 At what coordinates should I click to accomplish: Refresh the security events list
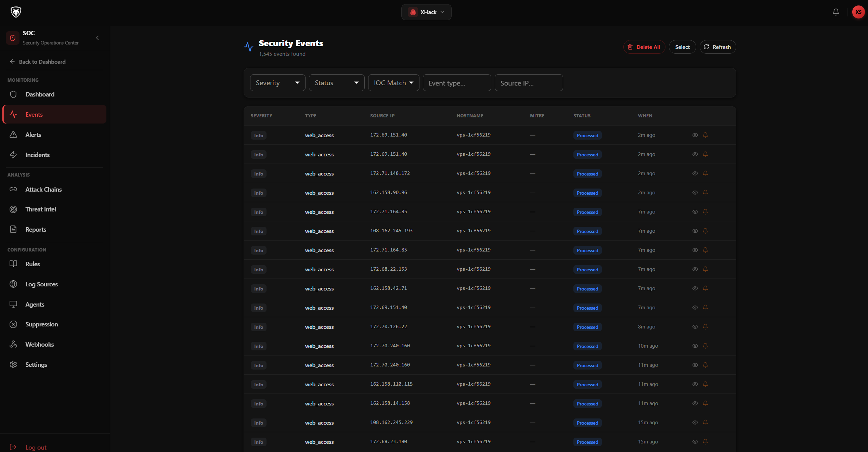pos(717,47)
